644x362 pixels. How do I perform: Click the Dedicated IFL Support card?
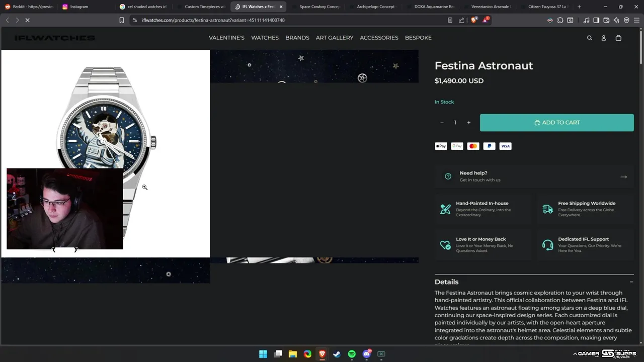click(586, 245)
